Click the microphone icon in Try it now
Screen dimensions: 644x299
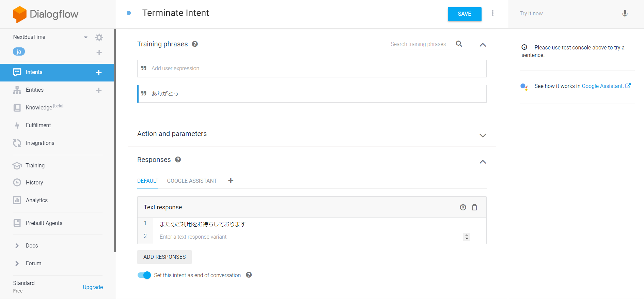pyautogui.click(x=625, y=14)
